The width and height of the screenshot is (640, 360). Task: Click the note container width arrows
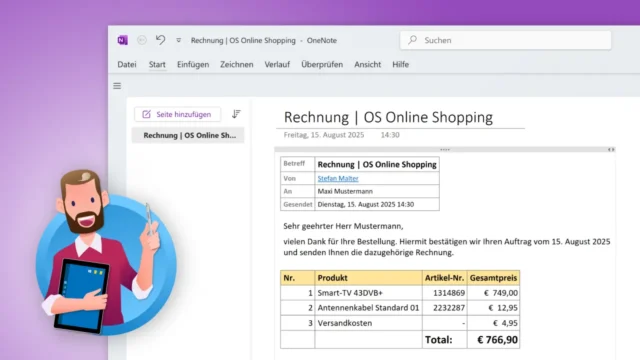pyautogui.click(x=611, y=149)
